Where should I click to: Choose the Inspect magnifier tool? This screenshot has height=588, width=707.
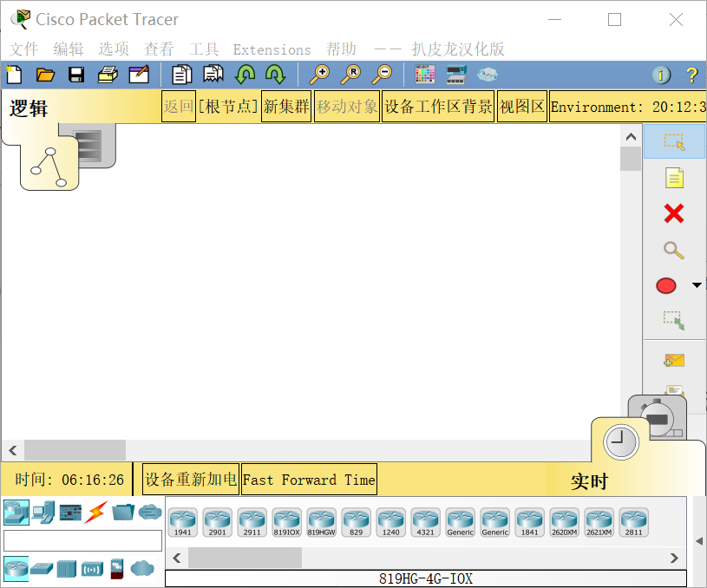674,250
